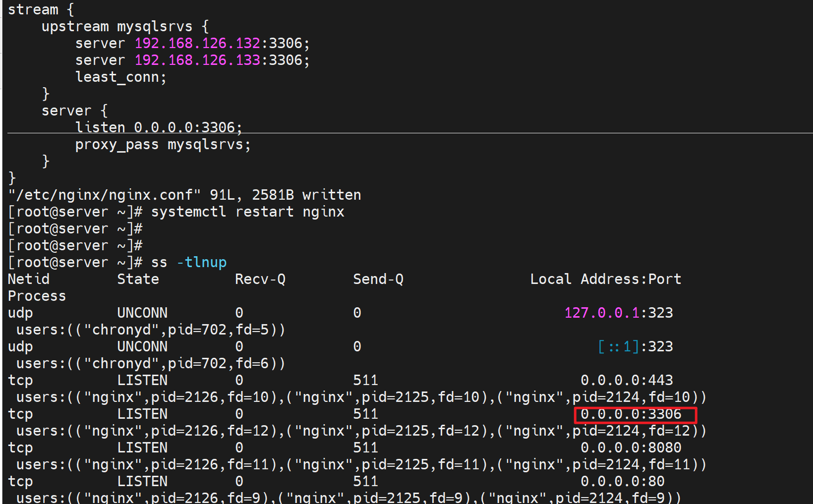Click the IP address 192.168.126.133 in upstream
The width and height of the screenshot is (813, 504).
(x=197, y=60)
